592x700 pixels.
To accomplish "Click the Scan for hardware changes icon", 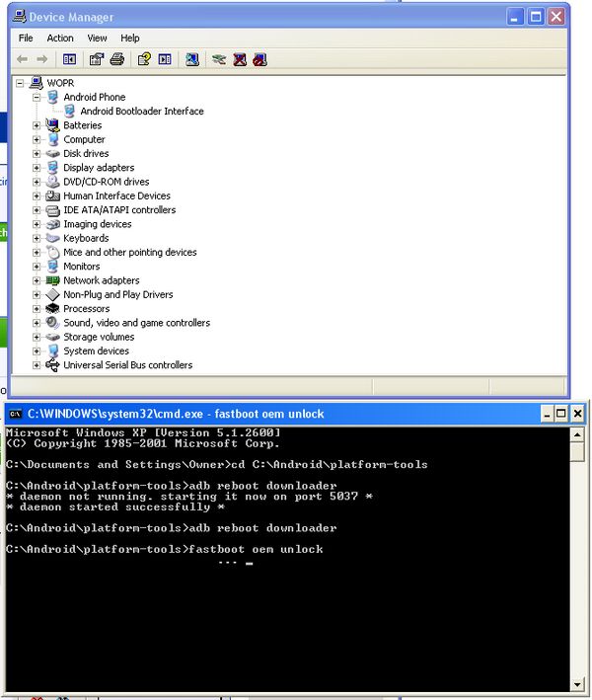I will coord(192,59).
